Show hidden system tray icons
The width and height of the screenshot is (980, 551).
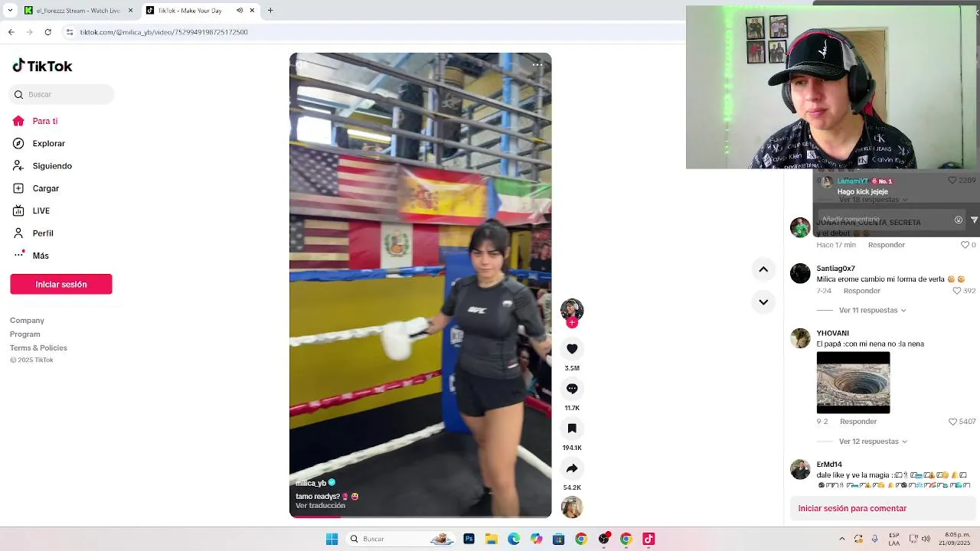(841, 539)
